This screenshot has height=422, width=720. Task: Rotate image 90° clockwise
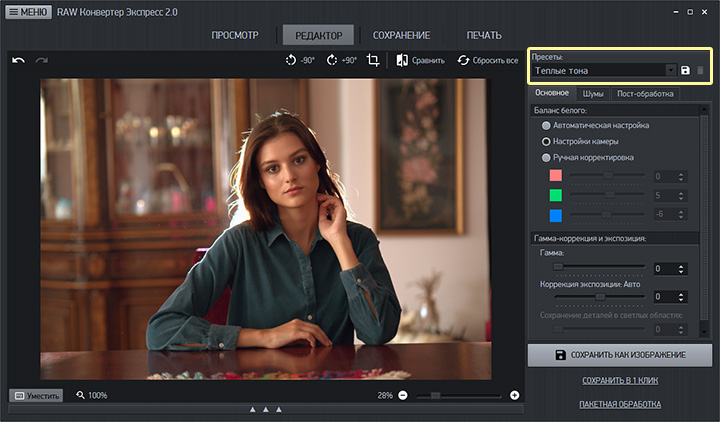341,61
